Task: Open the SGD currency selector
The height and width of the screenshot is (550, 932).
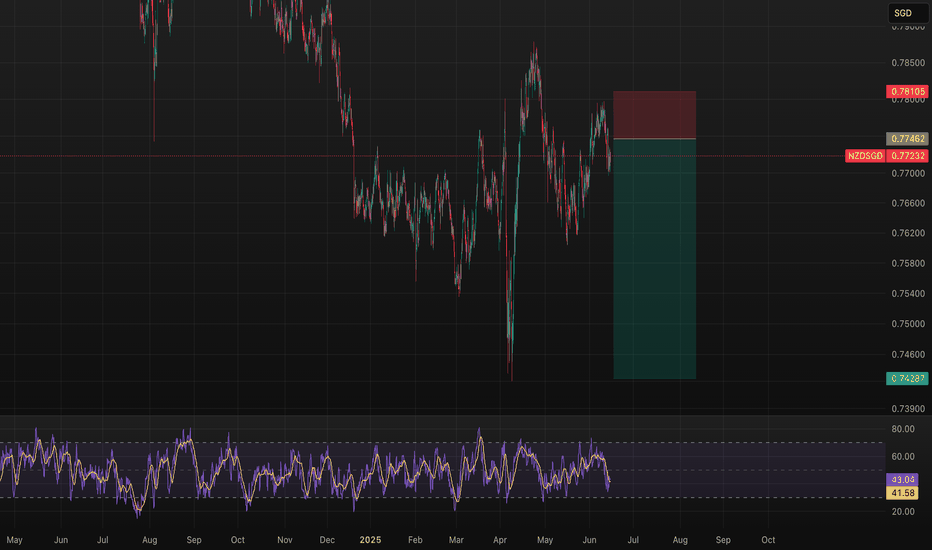Action: tap(908, 13)
